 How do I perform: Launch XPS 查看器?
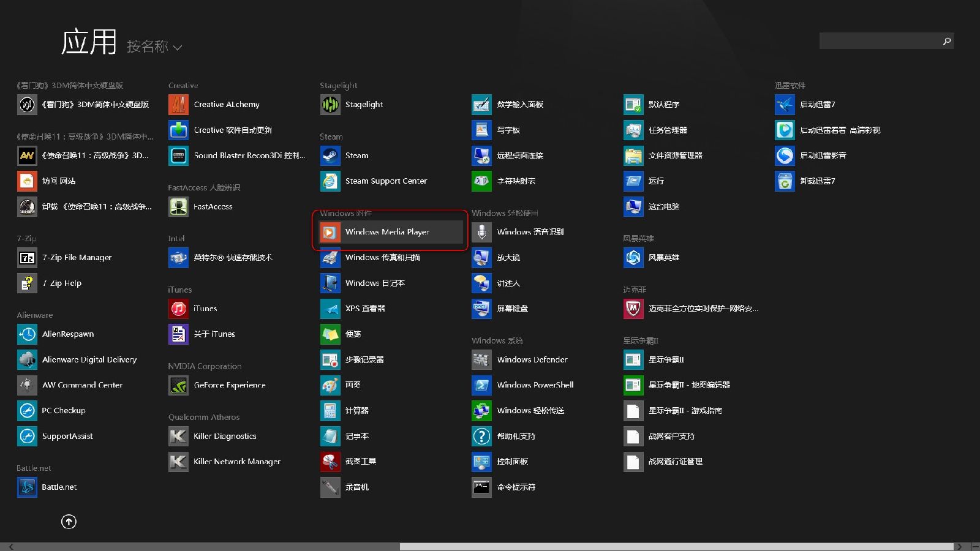click(x=353, y=309)
